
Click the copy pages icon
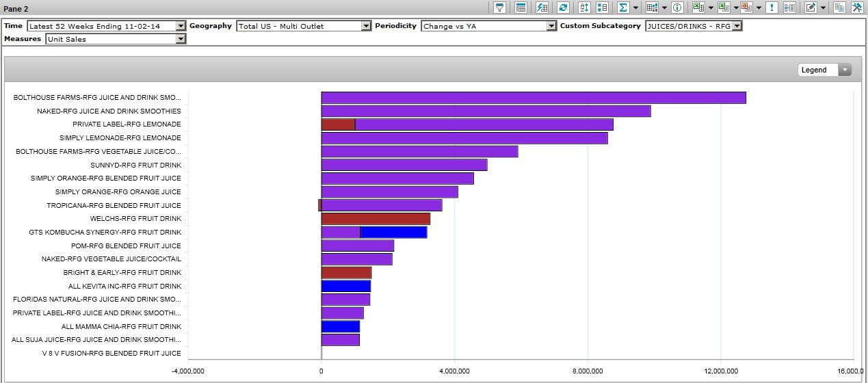839,8
